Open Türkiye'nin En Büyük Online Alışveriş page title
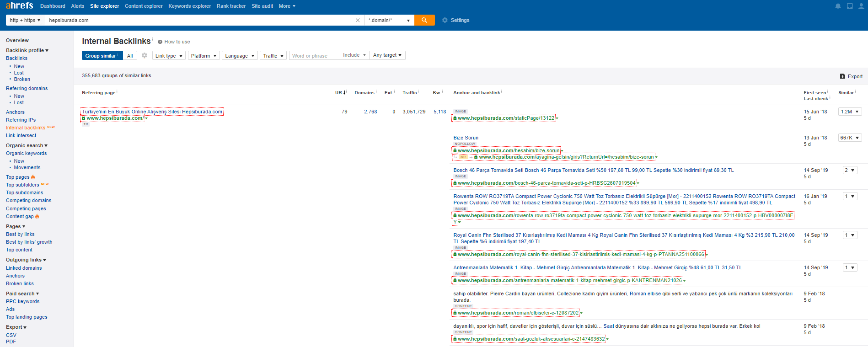Image resolution: width=868 pixels, height=347 pixels. (x=152, y=112)
